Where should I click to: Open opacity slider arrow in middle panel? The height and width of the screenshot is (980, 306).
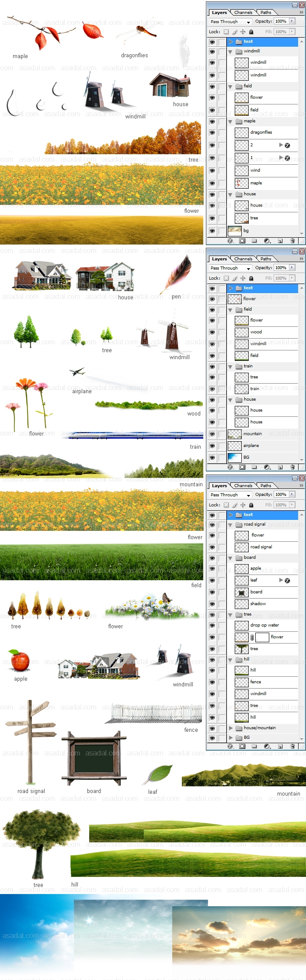[292, 268]
